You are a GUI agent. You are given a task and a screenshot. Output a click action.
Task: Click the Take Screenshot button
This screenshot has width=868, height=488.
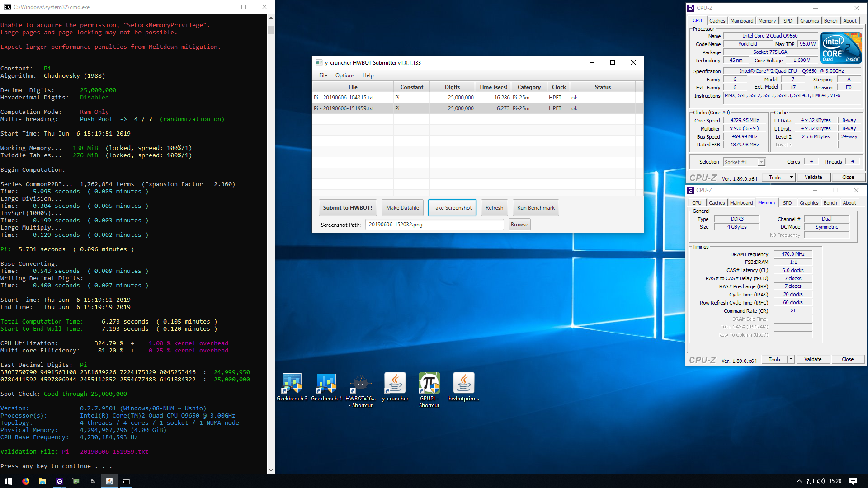(452, 208)
